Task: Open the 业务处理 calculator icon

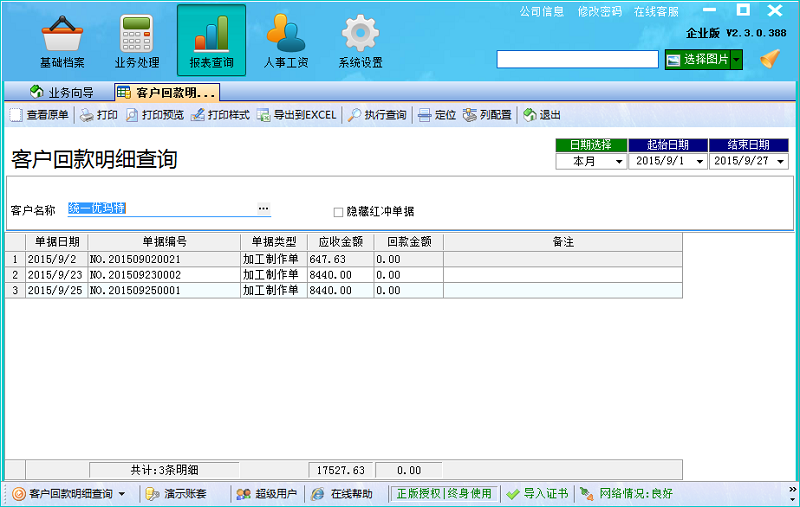Action: (x=137, y=37)
